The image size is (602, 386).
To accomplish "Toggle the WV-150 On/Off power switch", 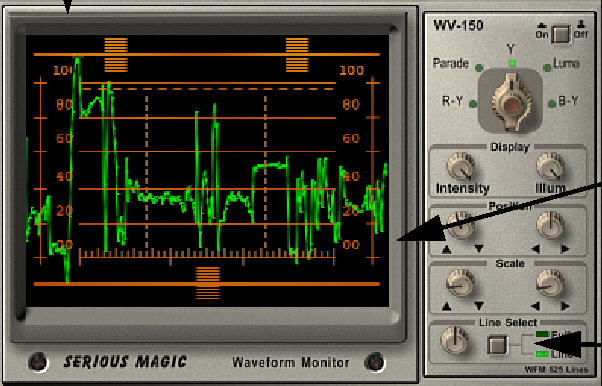I will 561,34.
